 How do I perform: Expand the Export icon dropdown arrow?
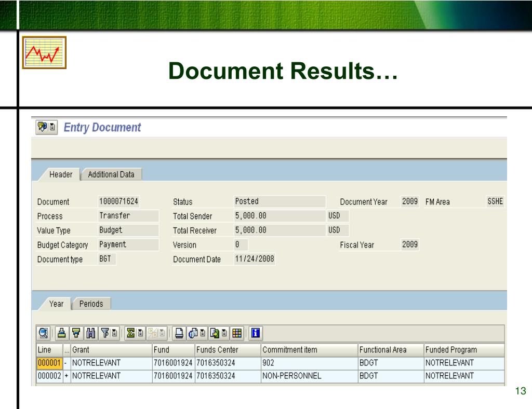tap(224, 333)
